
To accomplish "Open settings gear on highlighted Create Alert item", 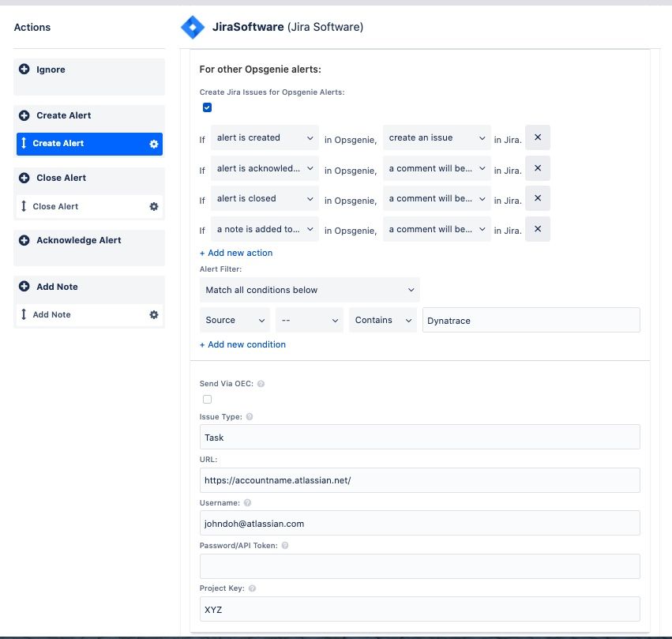I will click(154, 144).
